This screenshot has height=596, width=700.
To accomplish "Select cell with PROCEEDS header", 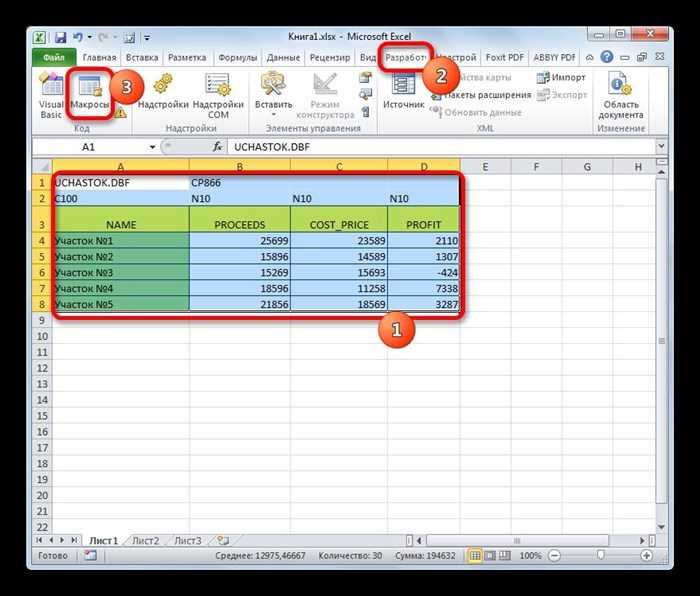I will [x=240, y=219].
